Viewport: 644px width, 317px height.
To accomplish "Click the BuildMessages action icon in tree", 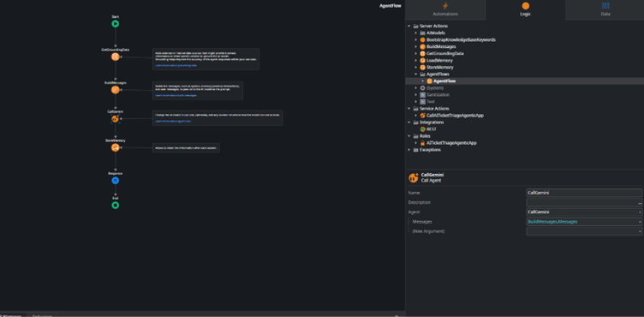I will [423, 47].
